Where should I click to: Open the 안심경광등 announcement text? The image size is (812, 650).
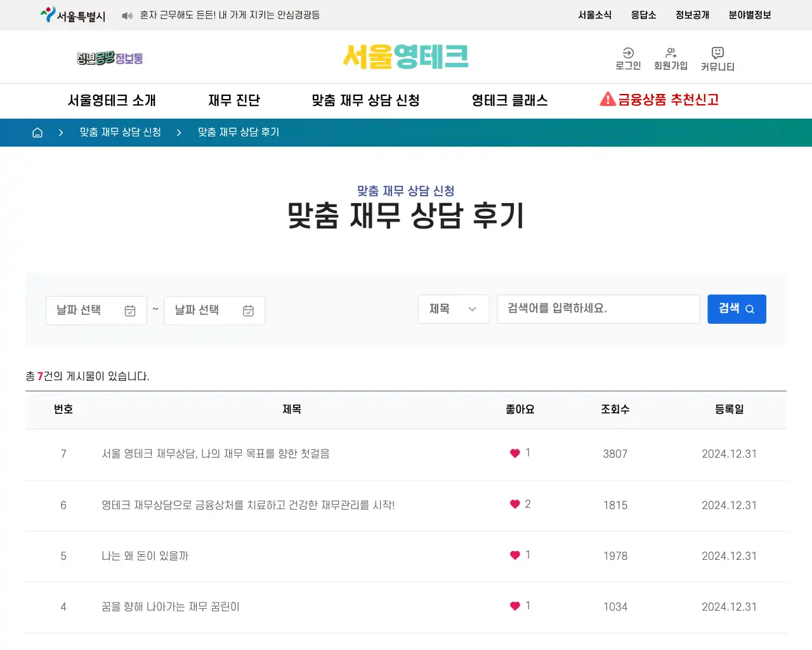click(230, 15)
